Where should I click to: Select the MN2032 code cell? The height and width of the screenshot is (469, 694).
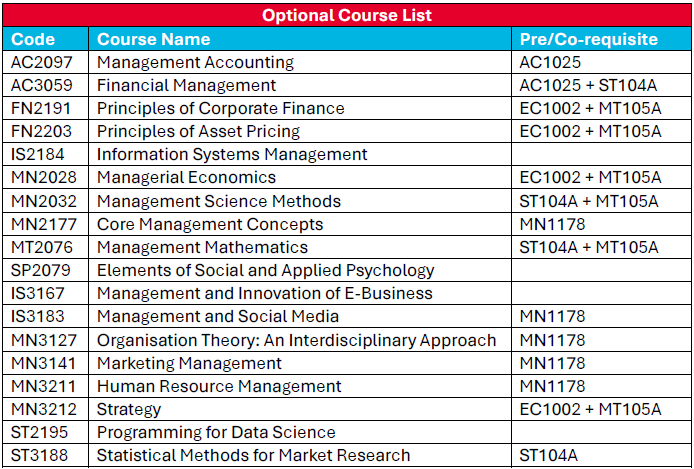41,201
